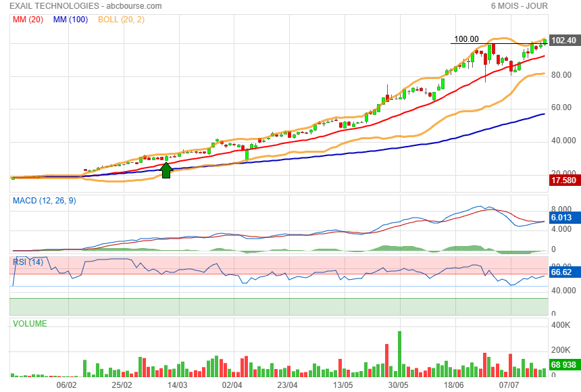Click the 102.40 current price tag
Screen dimensions: 581x392
click(564, 41)
